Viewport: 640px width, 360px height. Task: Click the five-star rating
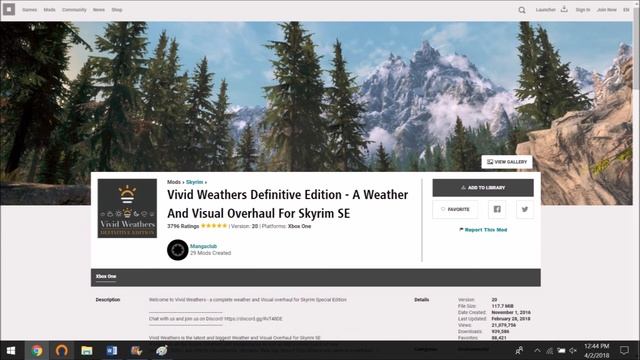(x=214, y=226)
